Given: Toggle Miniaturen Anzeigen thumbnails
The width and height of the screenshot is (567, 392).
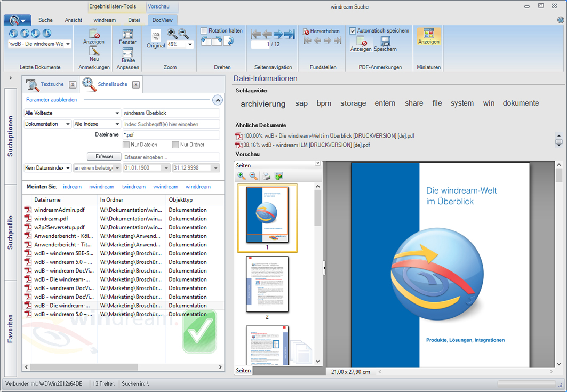Looking at the screenshot, I should [428, 36].
